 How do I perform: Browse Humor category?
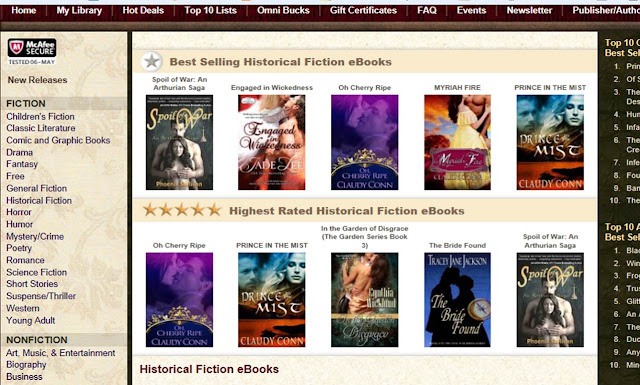click(20, 224)
